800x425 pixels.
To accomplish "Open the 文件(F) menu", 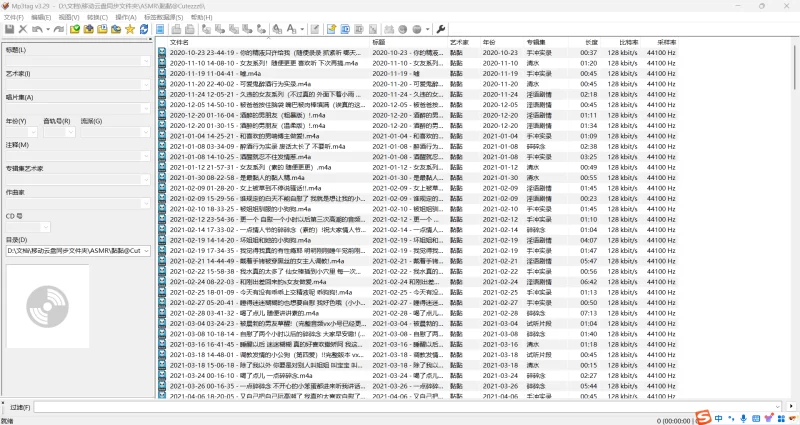I will pyautogui.click(x=13, y=18).
